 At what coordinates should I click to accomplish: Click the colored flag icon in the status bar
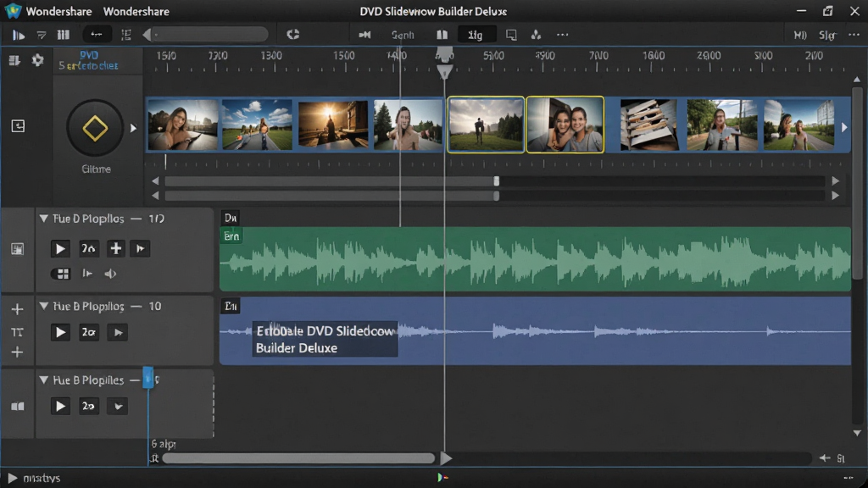coord(442,478)
